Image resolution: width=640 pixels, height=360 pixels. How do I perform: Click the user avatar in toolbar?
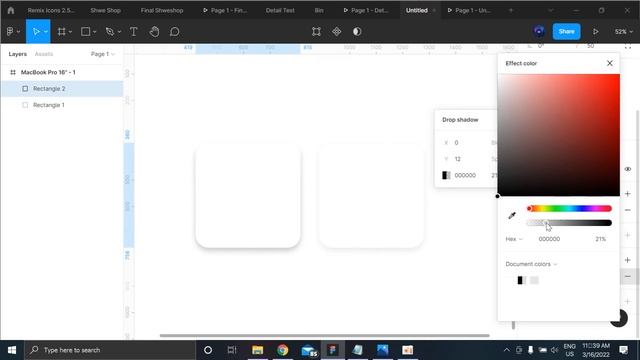pyautogui.click(x=539, y=31)
